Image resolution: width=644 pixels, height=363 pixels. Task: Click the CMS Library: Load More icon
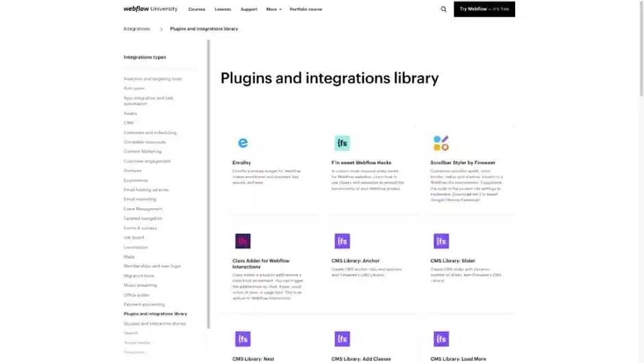point(441,339)
